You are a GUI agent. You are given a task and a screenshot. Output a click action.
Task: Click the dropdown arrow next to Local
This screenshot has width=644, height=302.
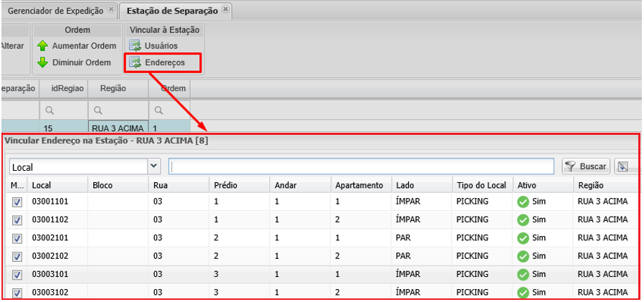click(x=153, y=166)
